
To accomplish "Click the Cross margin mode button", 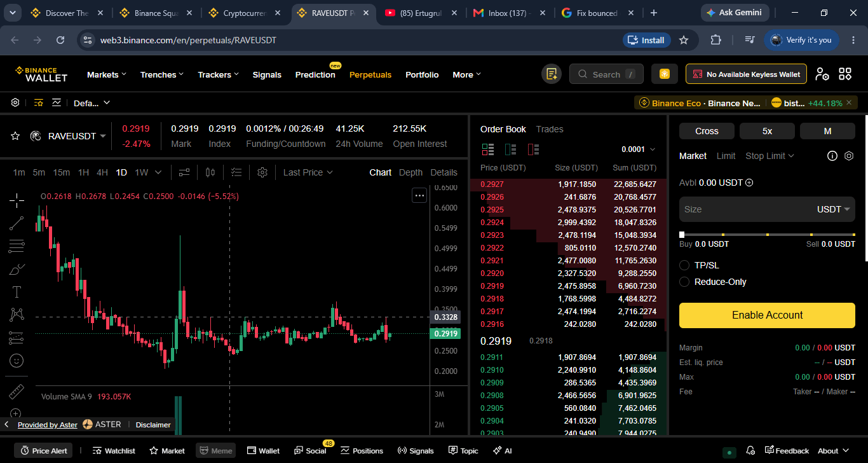I will tap(707, 131).
